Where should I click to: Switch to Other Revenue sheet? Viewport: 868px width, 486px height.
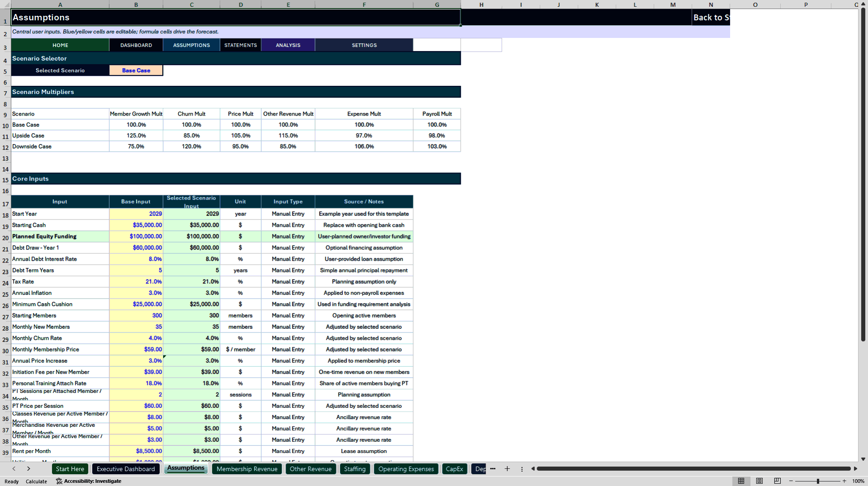[311, 469]
